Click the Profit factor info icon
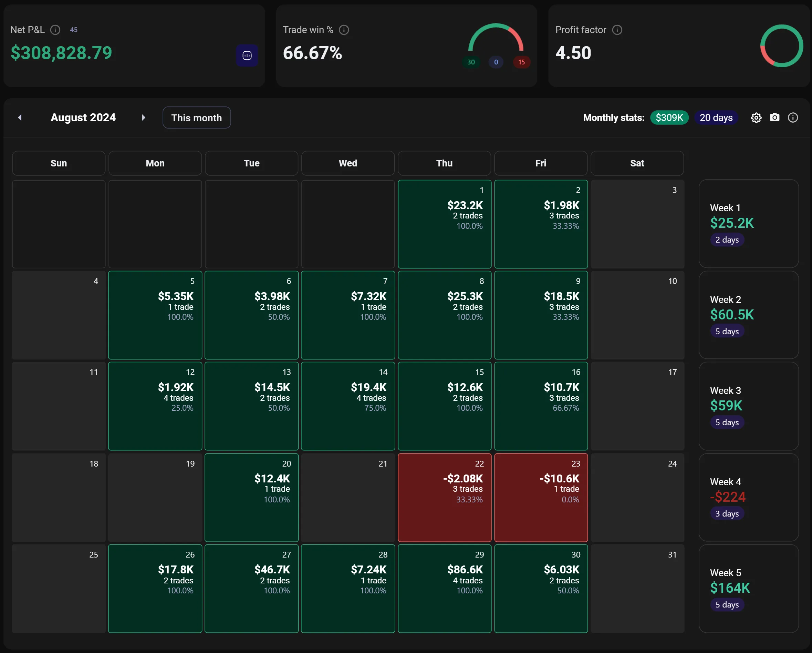This screenshot has height=653, width=812. [x=617, y=30]
